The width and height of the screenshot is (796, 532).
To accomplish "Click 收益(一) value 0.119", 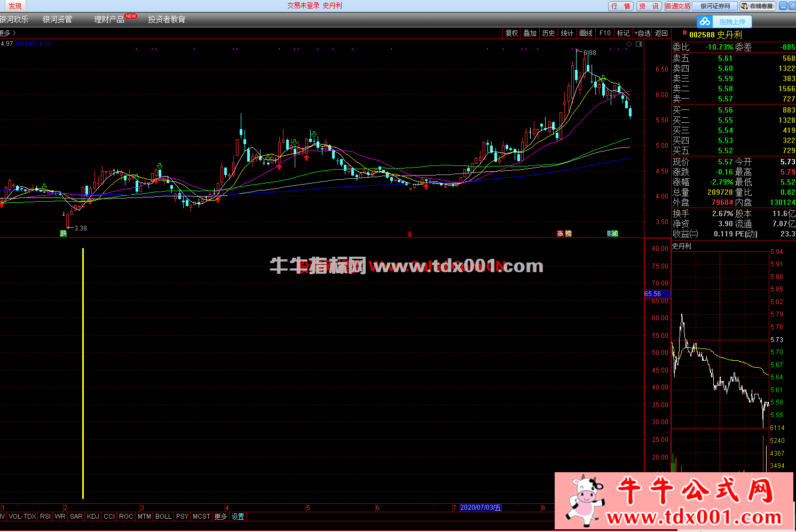I will (x=722, y=234).
